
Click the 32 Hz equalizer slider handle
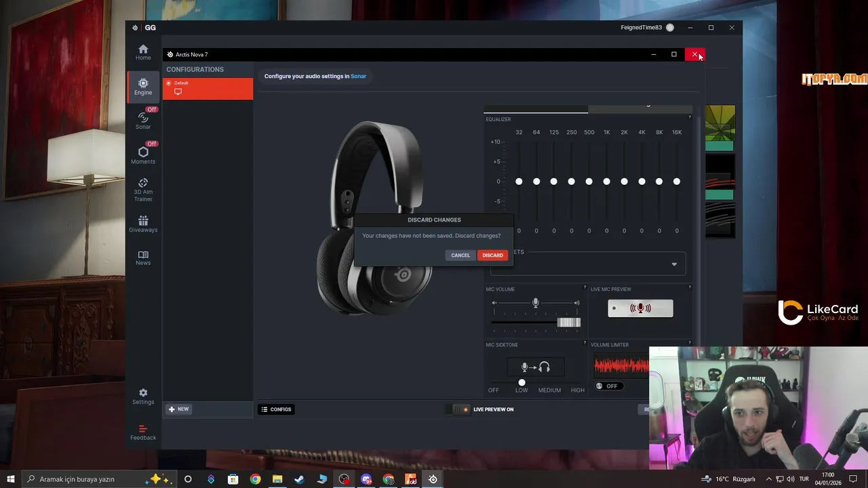click(519, 182)
